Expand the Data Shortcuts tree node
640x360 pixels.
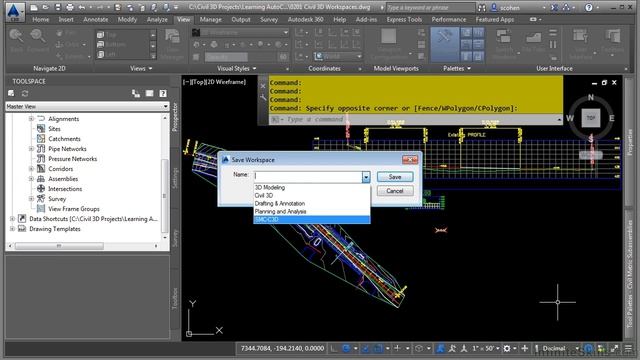pyautogui.click(x=12, y=219)
